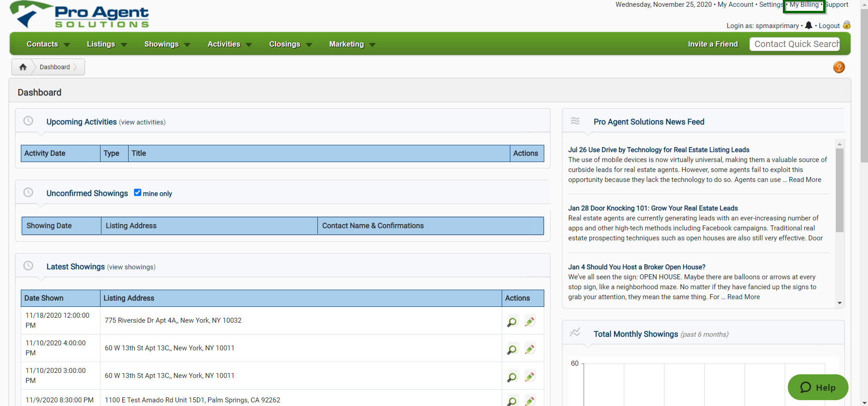Edit the 11/10/2020 3:00 PM showing pencil
This screenshot has width=868, height=406.
point(530,377)
